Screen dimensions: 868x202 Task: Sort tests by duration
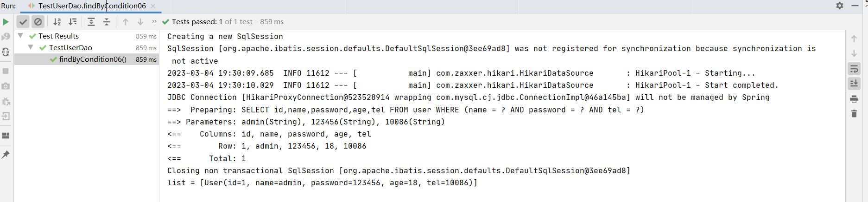(x=73, y=22)
